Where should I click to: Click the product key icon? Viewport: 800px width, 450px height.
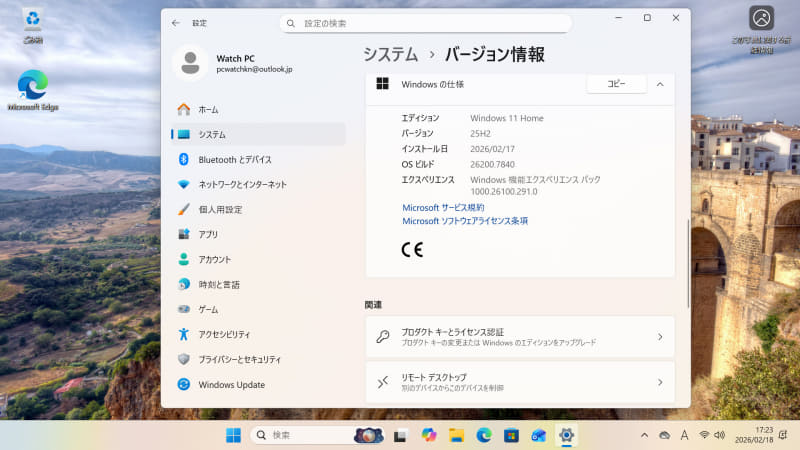(383, 337)
